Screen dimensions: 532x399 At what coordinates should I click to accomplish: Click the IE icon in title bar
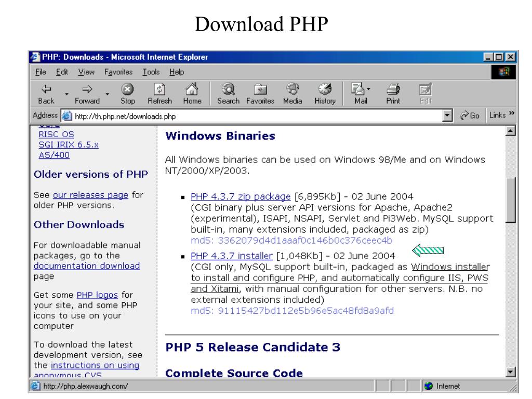click(35, 57)
